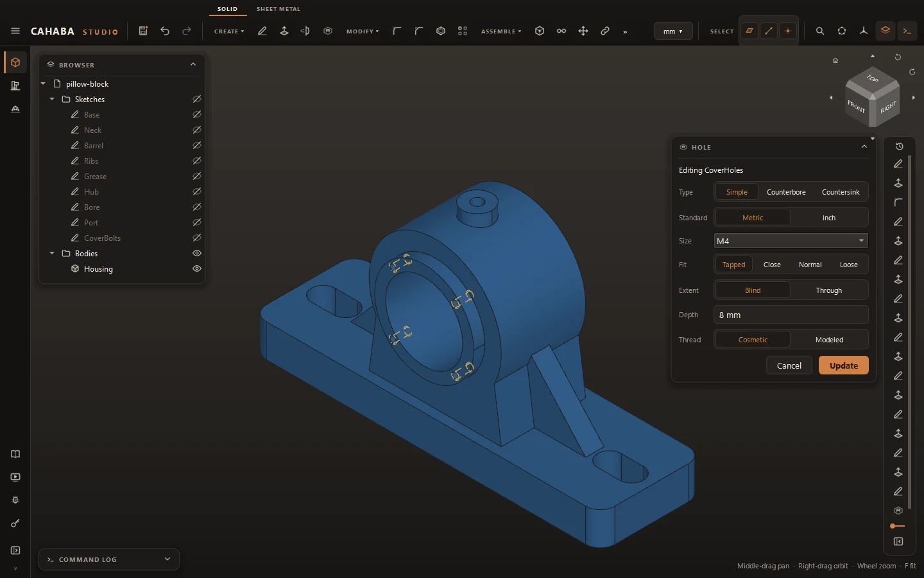
Task: Select Counterbore hole type
Action: (x=786, y=192)
